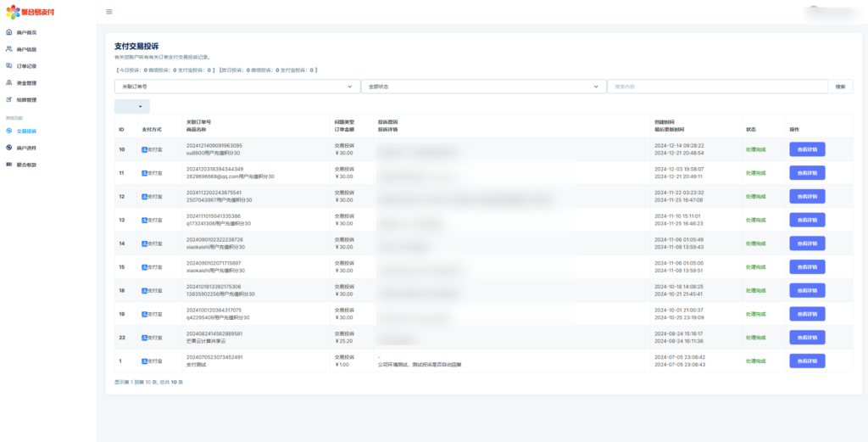Viewport: 868px width, 442px height.
Task: Toggle the hamburger sidebar menu icon
Action: tap(109, 12)
